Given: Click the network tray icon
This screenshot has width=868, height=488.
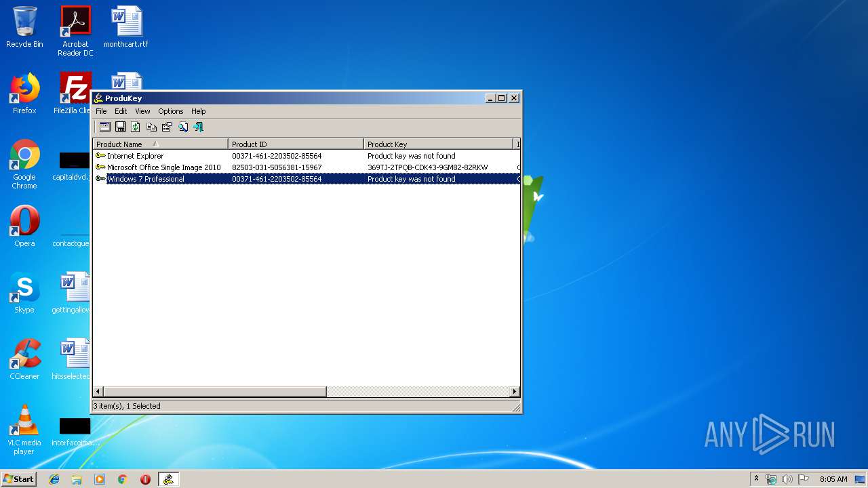Looking at the screenshot, I should click(x=771, y=479).
